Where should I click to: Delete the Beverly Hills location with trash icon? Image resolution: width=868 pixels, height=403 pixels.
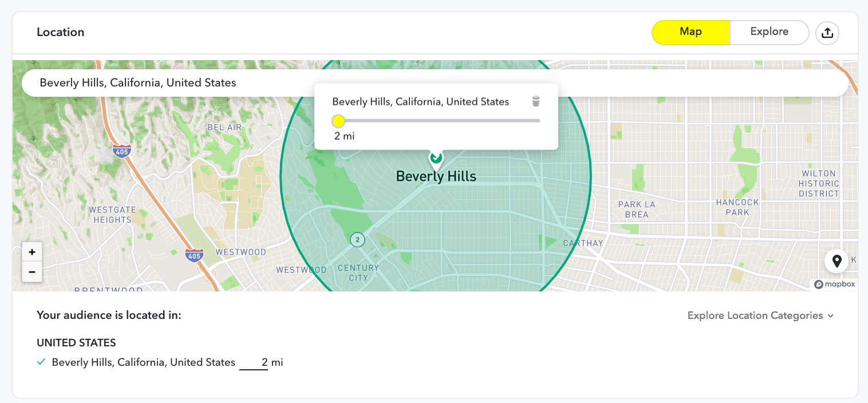coord(535,102)
